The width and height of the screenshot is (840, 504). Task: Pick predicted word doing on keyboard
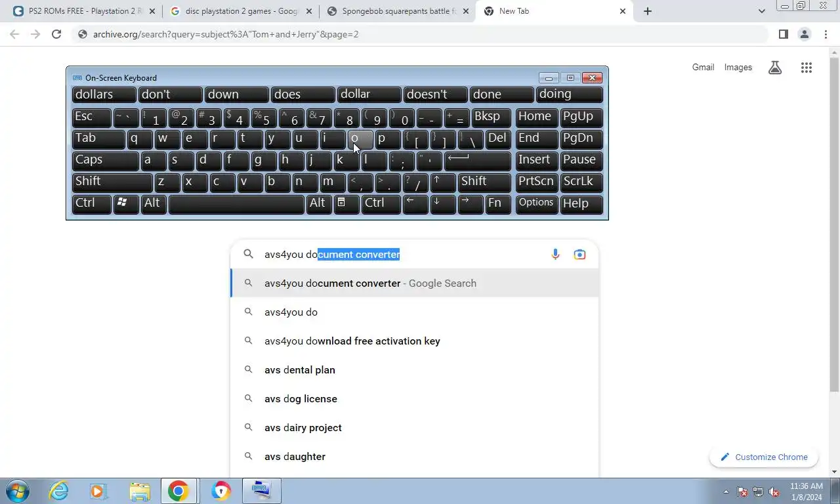click(x=569, y=94)
